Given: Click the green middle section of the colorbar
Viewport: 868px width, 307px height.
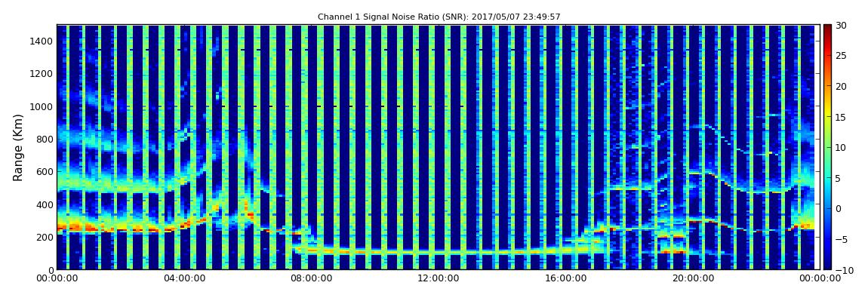Looking at the screenshot, I should [827, 147].
